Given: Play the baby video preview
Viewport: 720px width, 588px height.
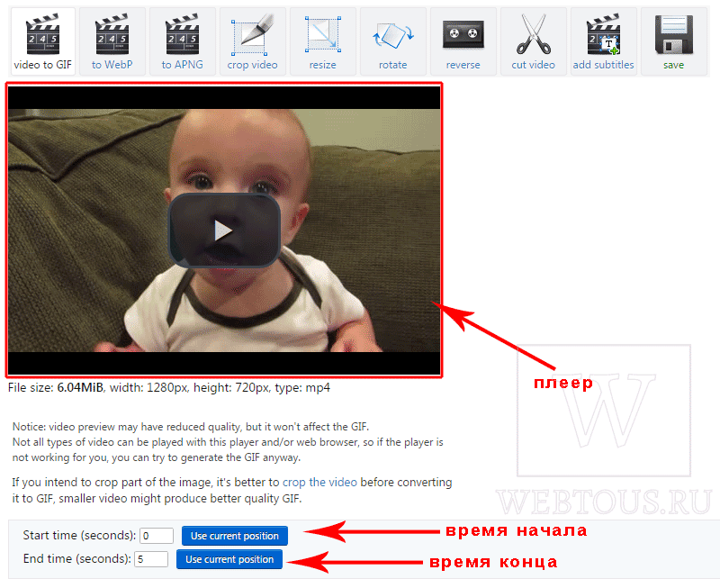Looking at the screenshot, I should pos(224,230).
